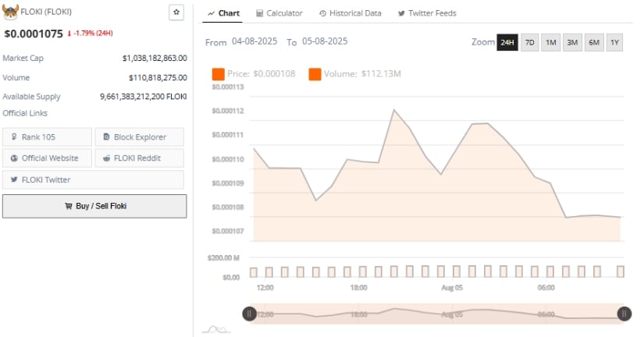This screenshot has height=337, width=644.
Task: Select the 24H zoom range
Action: tap(507, 42)
